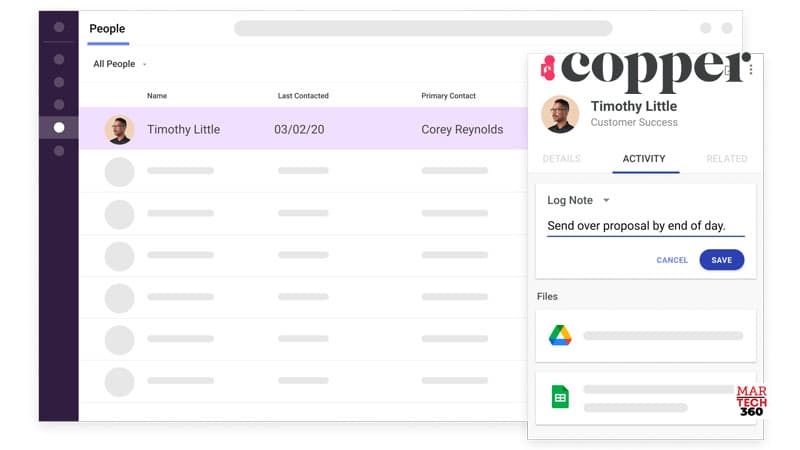
Task: Select the 03/02/20 last contacted date
Action: coord(299,130)
